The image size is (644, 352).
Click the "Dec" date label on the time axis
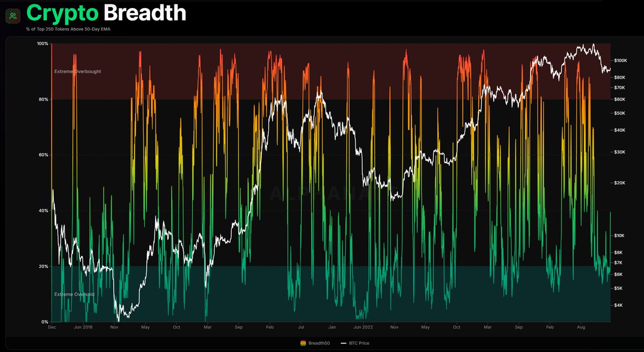coord(52,327)
